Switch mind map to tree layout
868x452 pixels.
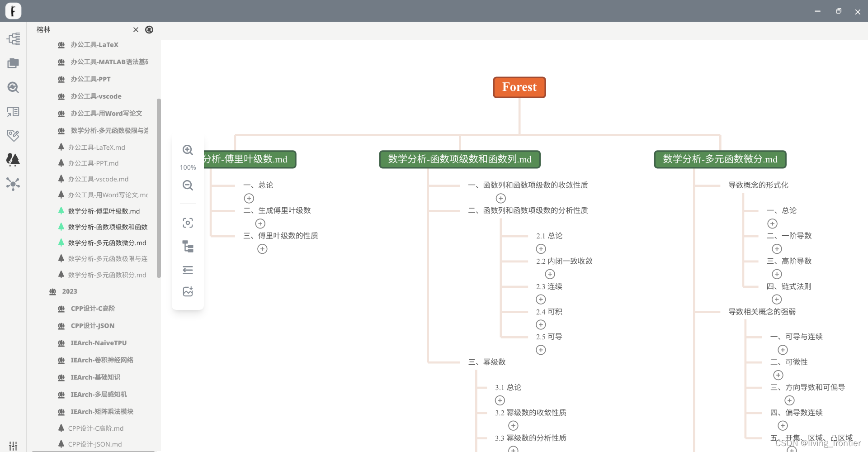click(x=188, y=247)
